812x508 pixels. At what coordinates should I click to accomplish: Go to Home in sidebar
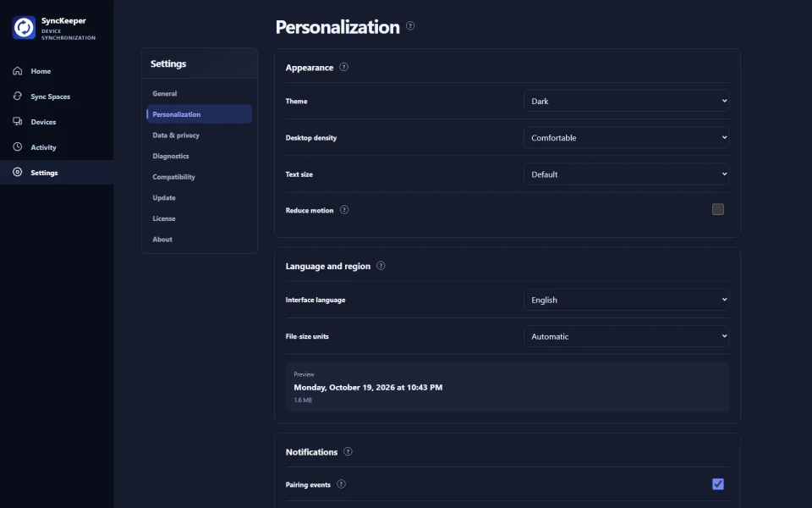click(57, 71)
